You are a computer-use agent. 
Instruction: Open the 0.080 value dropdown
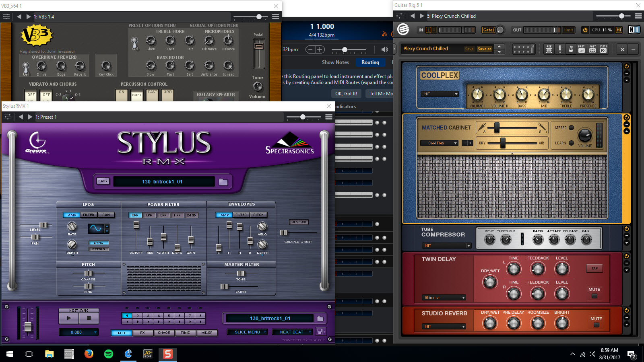79,333
